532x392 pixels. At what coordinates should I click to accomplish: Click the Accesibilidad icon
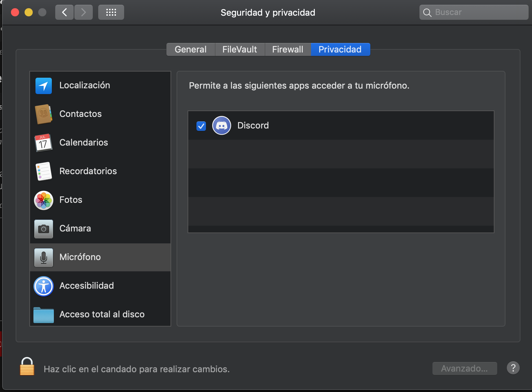click(x=44, y=286)
